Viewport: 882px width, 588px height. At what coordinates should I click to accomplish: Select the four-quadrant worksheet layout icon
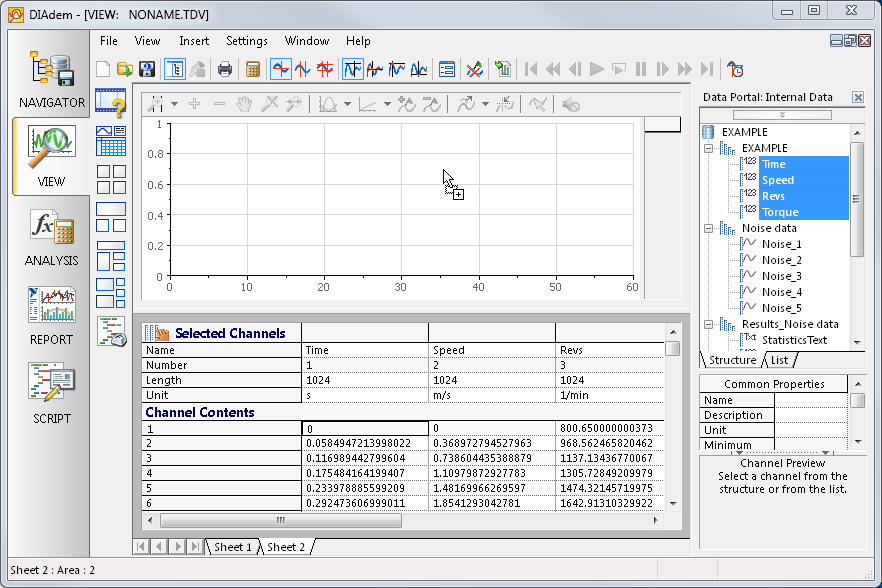click(111, 179)
